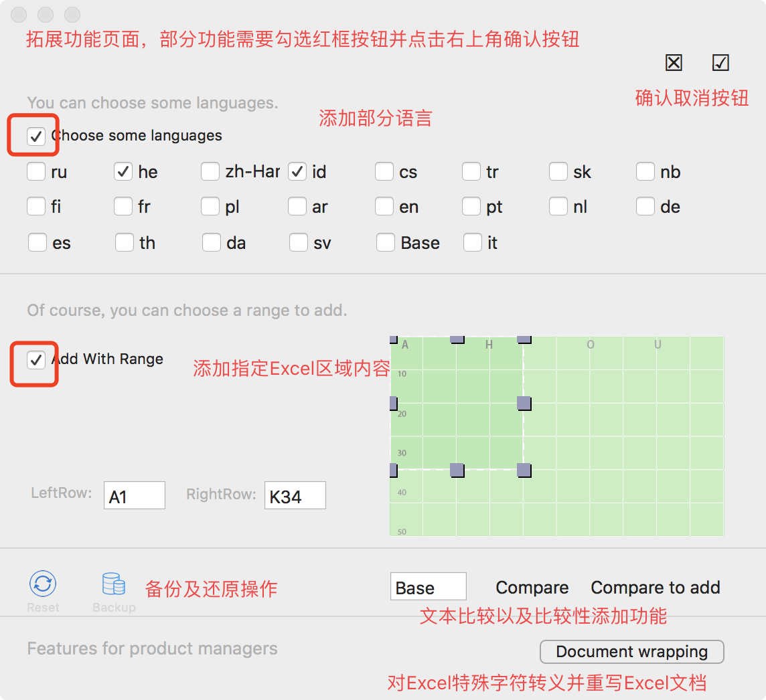Check the pt language checkbox
The image size is (766, 700).
point(471,206)
